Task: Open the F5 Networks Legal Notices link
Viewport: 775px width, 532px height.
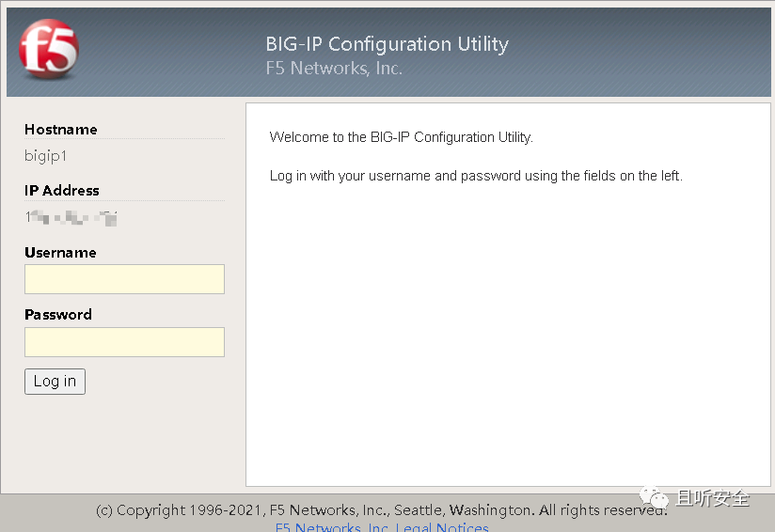Action: click(382, 526)
